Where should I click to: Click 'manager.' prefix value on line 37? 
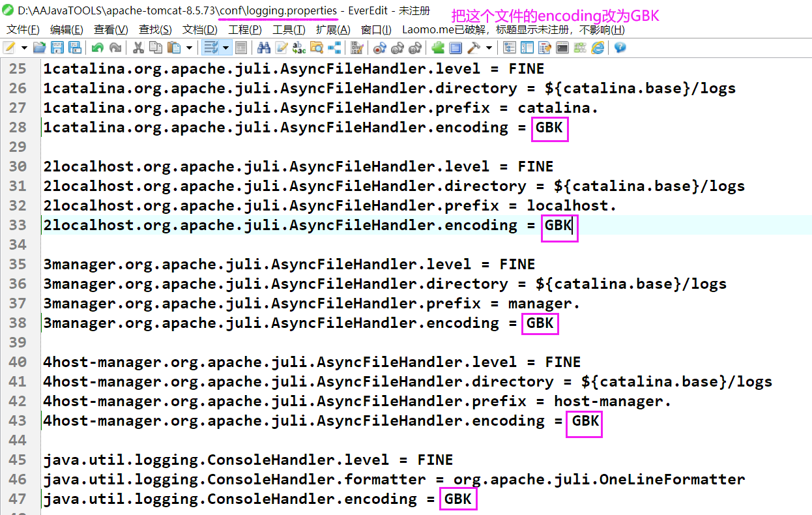[545, 304]
